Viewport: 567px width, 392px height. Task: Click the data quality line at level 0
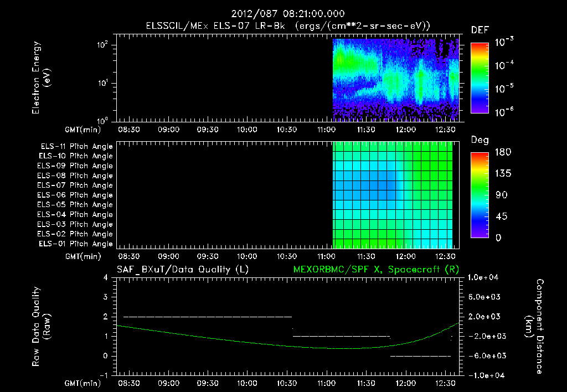pos(421,356)
